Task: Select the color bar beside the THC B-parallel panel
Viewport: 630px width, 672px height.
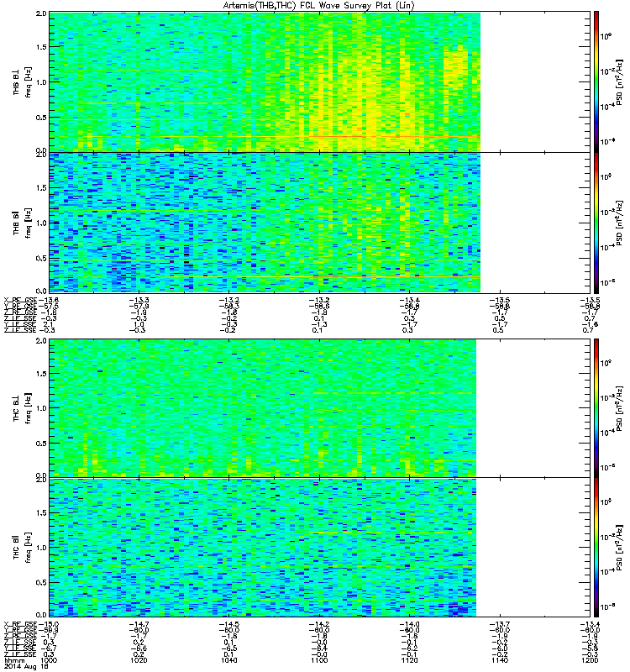Action: click(596, 548)
